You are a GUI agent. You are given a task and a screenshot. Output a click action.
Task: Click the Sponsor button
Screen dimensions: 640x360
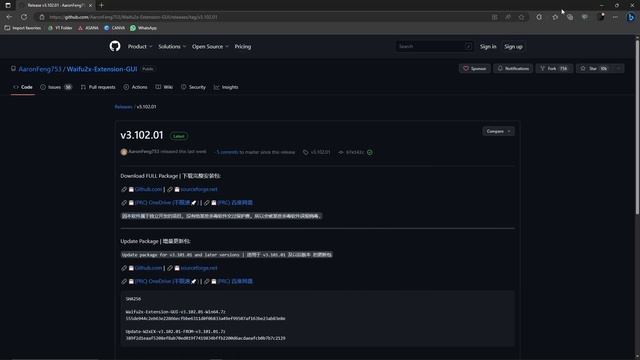pyautogui.click(x=474, y=69)
